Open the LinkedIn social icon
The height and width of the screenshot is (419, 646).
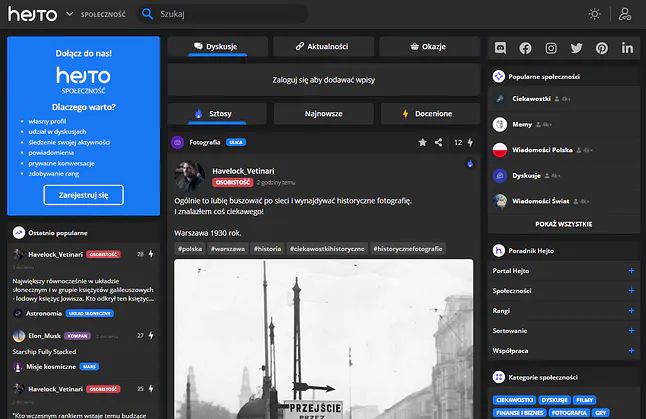[x=627, y=48]
